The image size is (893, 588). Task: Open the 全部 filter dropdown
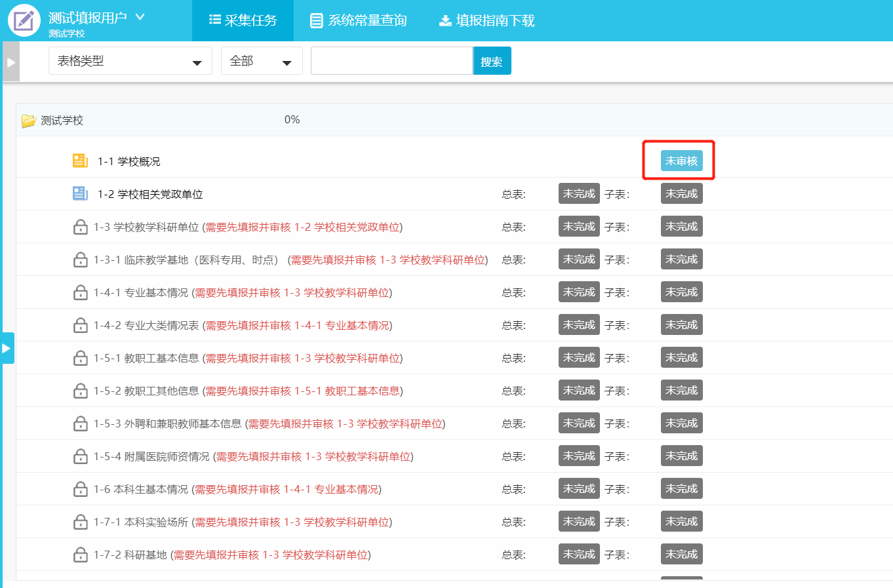[x=261, y=61]
